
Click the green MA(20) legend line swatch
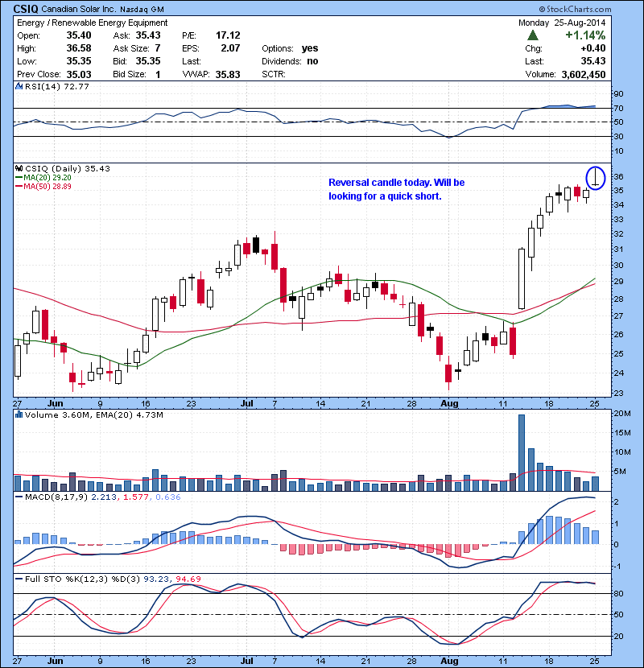19,178
